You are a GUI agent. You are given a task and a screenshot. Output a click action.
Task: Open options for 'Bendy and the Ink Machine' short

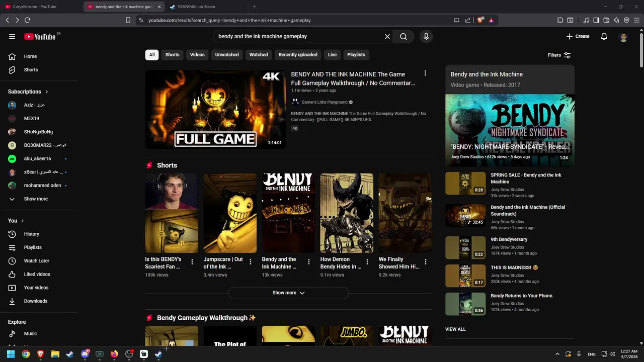tap(309, 262)
